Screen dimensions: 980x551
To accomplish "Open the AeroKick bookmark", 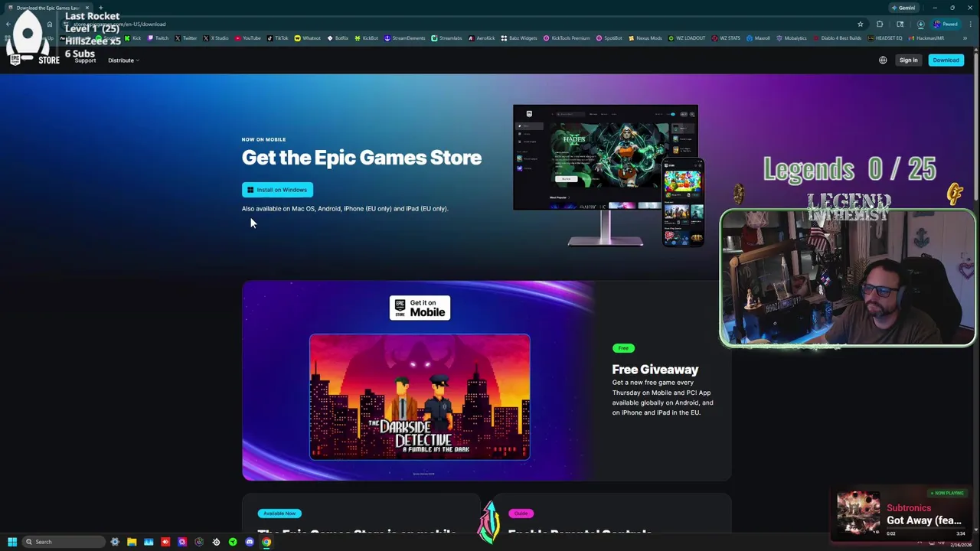I will (x=482, y=37).
